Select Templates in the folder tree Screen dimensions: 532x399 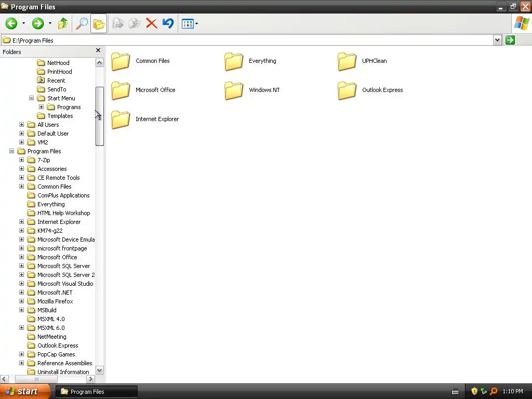[x=60, y=116]
